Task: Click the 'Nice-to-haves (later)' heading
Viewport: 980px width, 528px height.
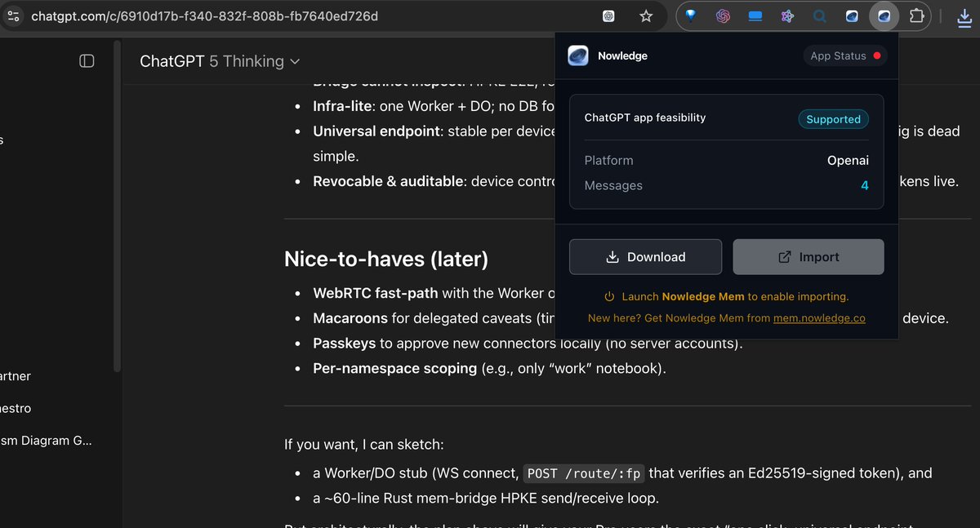Action: 386,260
